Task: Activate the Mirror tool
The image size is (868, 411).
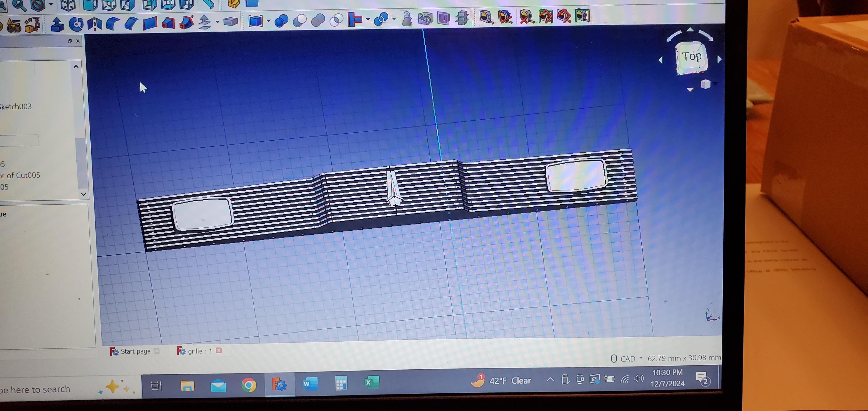Action: tap(95, 24)
